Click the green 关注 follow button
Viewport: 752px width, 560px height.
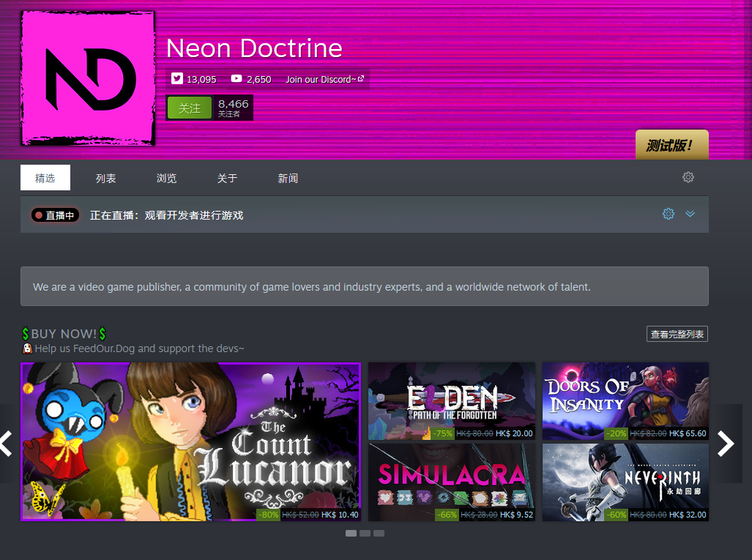(x=190, y=108)
